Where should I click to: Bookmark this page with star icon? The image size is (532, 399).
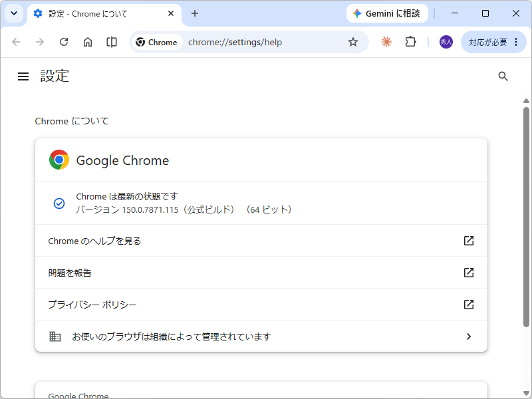point(353,42)
